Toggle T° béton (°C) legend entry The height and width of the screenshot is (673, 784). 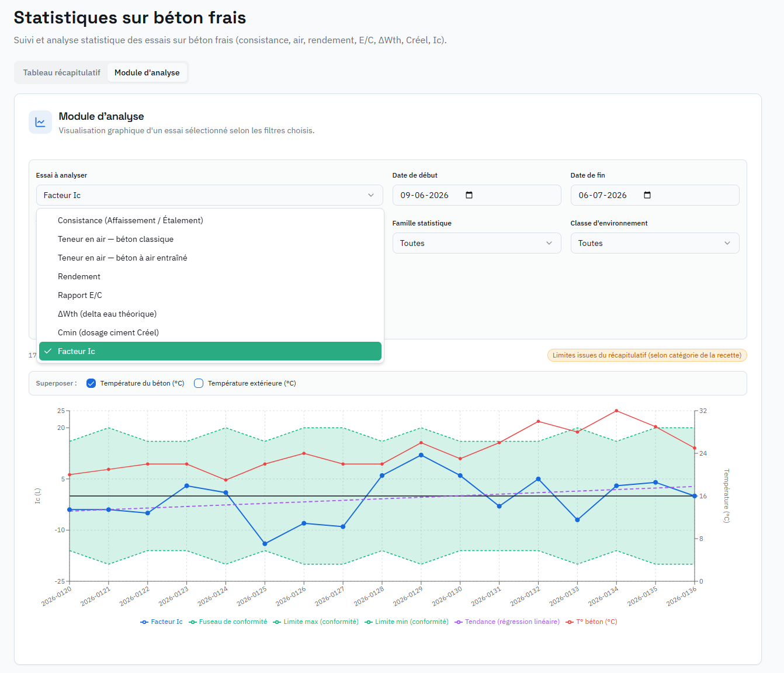pos(591,622)
